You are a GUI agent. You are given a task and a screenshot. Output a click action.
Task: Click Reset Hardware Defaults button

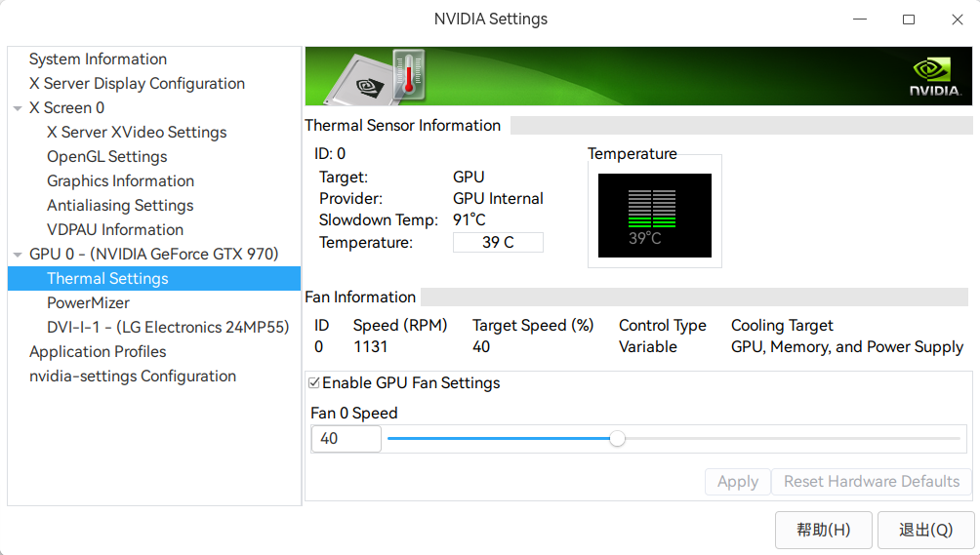(x=872, y=482)
